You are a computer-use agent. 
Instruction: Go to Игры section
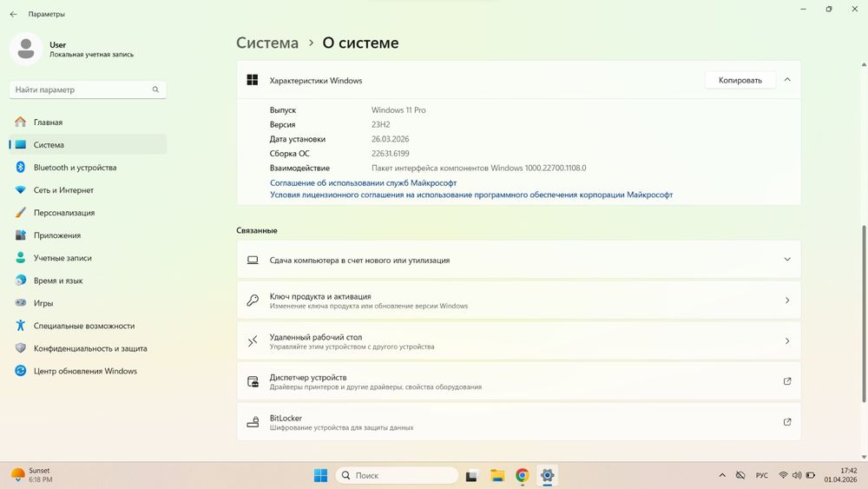click(x=88, y=303)
